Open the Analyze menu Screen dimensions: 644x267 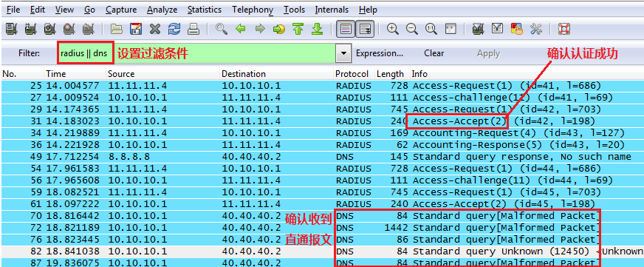tap(162, 10)
